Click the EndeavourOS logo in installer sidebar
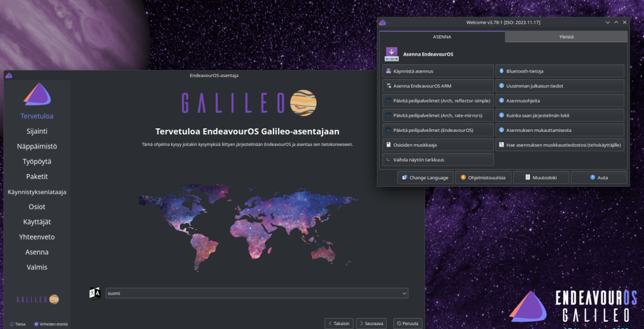Screen dimensions: 644x329 click(x=37, y=94)
